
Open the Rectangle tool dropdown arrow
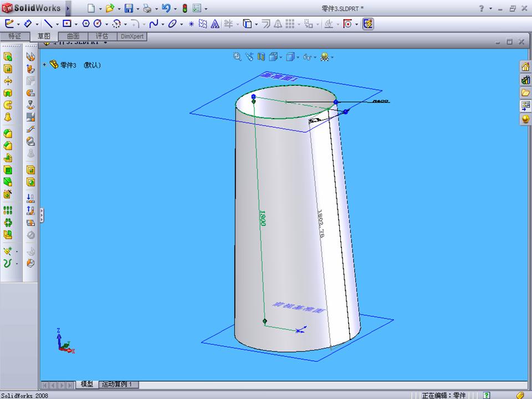(x=76, y=24)
